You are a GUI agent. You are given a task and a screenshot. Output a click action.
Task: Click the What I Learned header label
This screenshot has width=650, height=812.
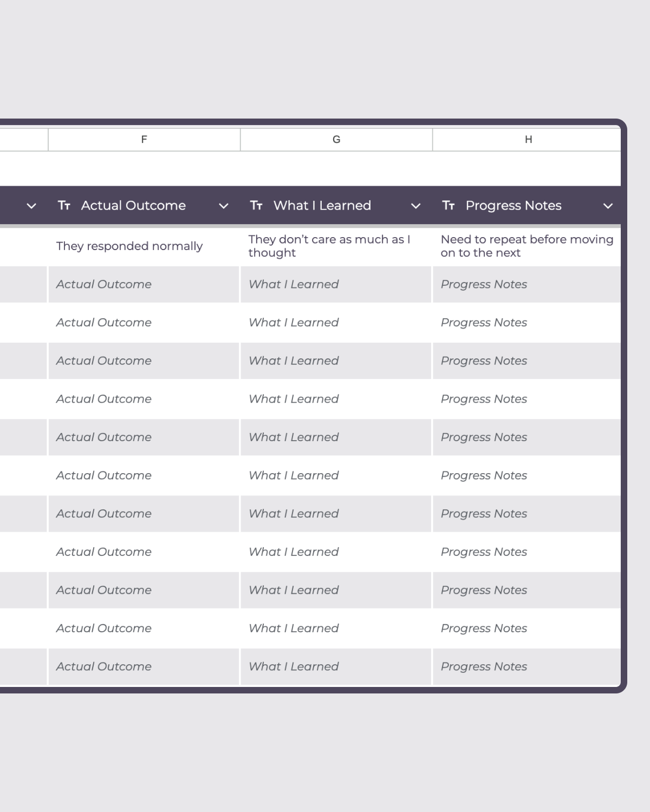pyautogui.click(x=322, y=206)
